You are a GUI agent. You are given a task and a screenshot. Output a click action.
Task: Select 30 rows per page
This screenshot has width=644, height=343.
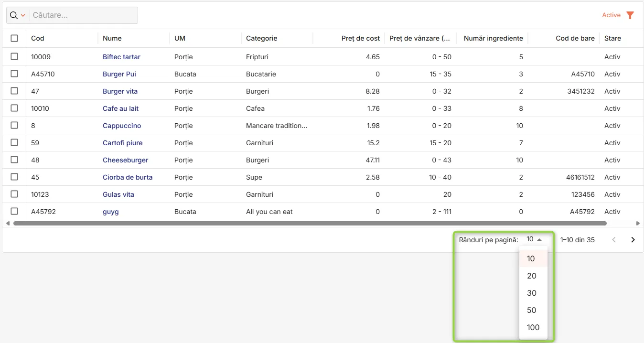[x=533, y=293]
